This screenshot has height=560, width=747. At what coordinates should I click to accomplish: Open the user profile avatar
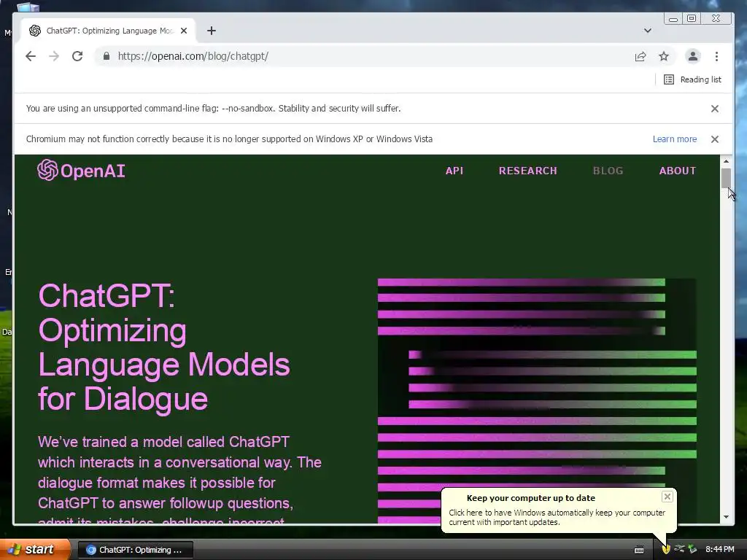pos(693,56)
